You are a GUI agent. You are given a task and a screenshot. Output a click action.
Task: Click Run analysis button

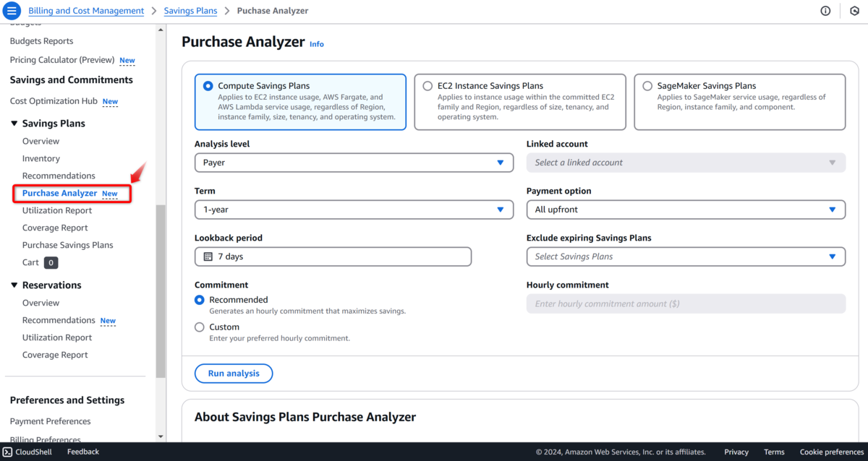pos(234,374)
